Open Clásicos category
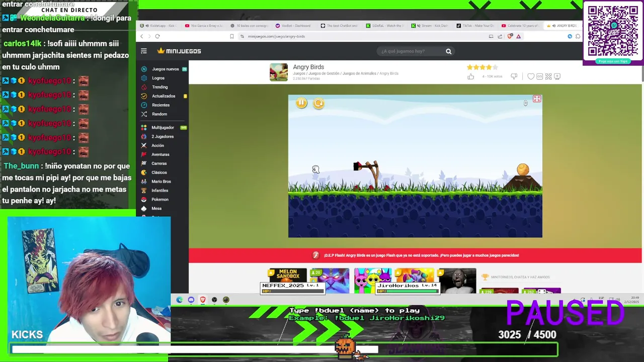Viewport: 644px width, 362px height. click(159, 172)
